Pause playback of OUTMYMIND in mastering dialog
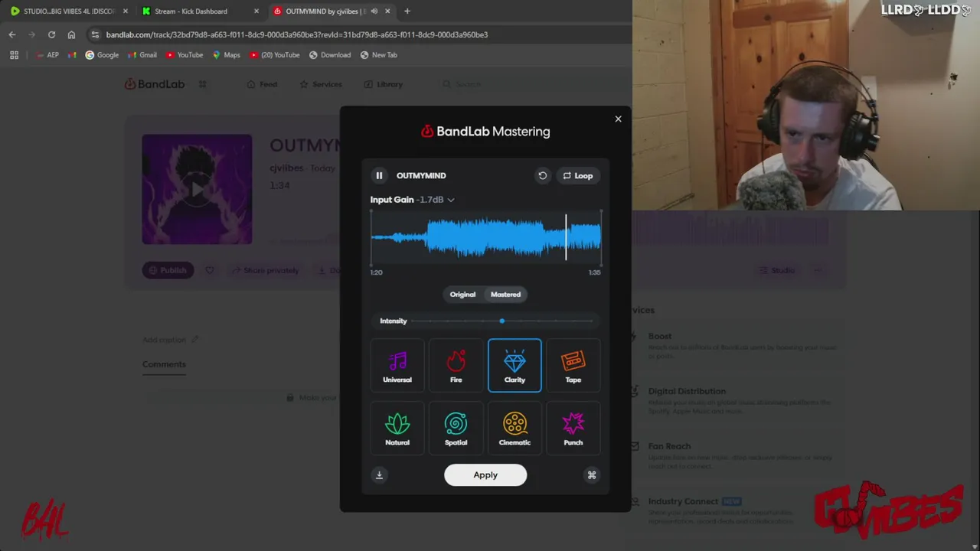The image size is (980, 551). 379,175
